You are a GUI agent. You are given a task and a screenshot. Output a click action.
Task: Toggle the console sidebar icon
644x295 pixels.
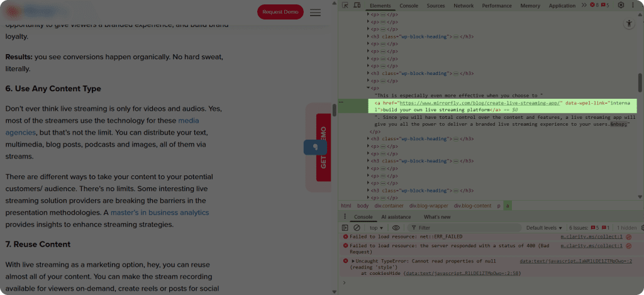point(345,228)
